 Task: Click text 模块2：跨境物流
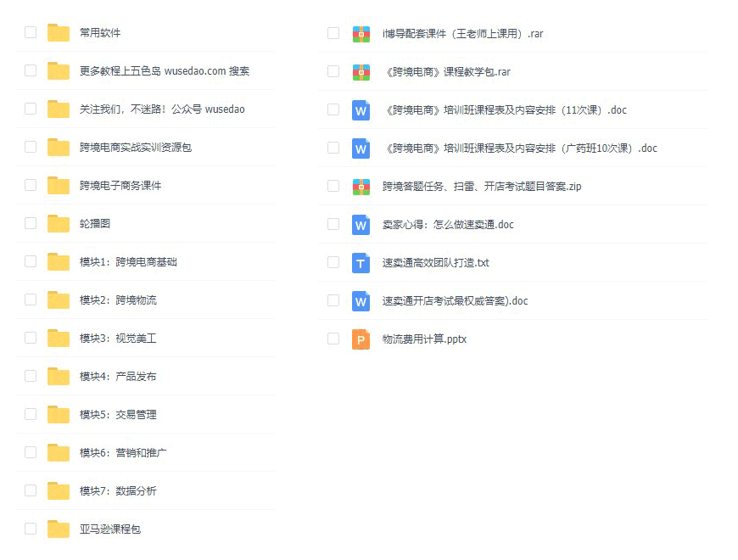[x=118, y=300]
